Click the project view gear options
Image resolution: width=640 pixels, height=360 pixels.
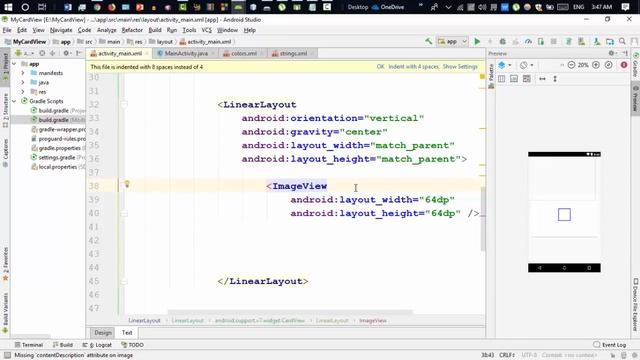[x=67, y=53]
